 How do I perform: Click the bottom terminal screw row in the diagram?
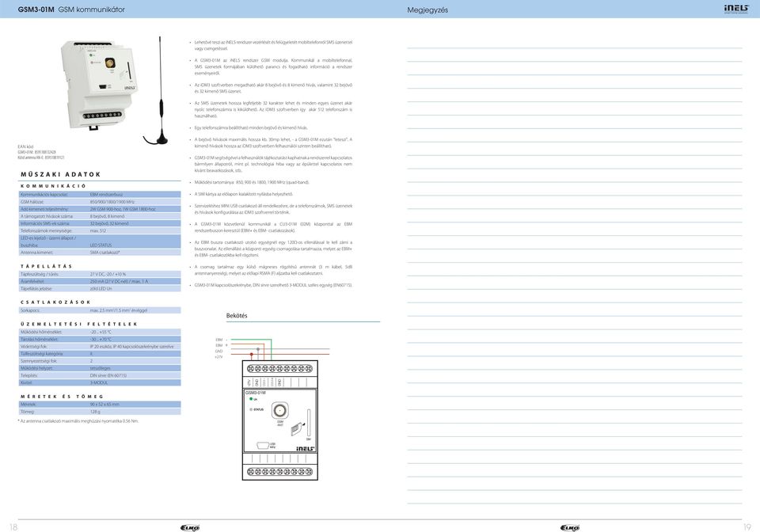pos(279,471)
